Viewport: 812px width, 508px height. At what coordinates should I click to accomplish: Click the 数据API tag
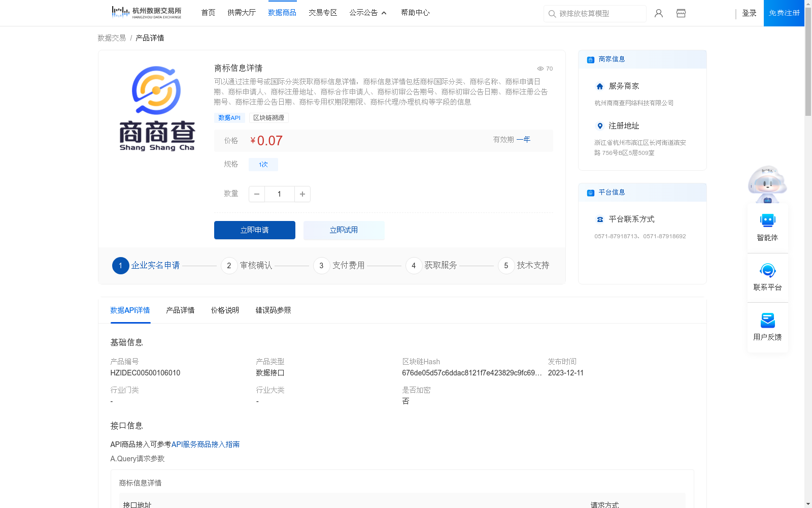[229, 118]
